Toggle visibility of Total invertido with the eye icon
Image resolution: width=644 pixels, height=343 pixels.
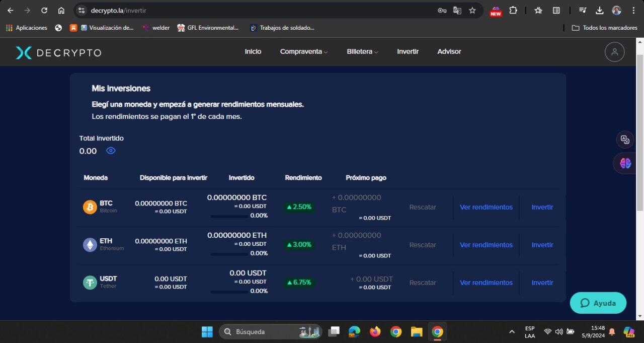coord(111,151)
